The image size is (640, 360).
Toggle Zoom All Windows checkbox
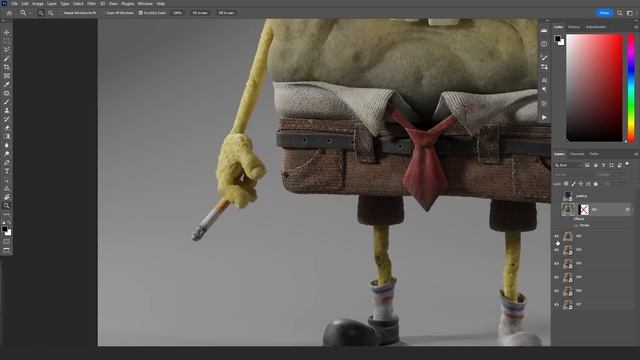tap(104, 13)
